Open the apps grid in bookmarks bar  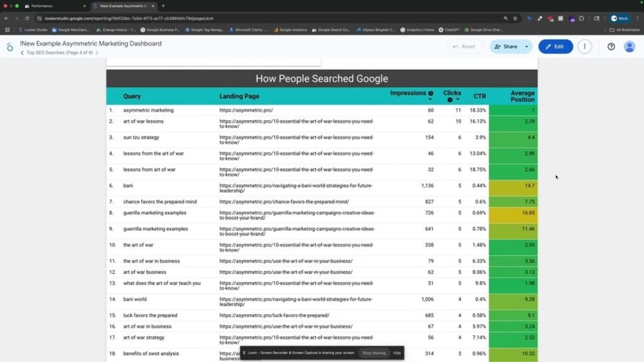[8, 30]
